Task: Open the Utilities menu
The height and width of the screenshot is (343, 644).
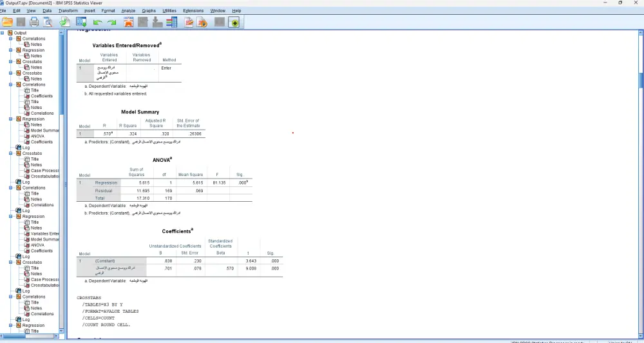Action: (x=169, y=11)
